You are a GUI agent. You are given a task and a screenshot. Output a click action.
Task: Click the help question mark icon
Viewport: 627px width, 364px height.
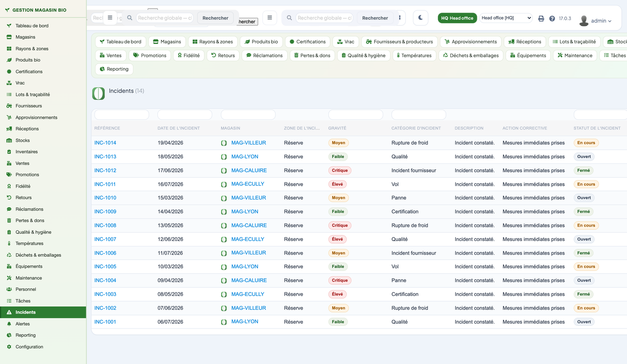point(552,19)
